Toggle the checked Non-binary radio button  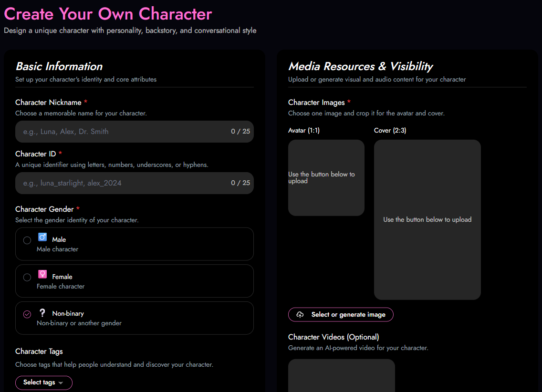pyautogui.click(x=27, y=314)
